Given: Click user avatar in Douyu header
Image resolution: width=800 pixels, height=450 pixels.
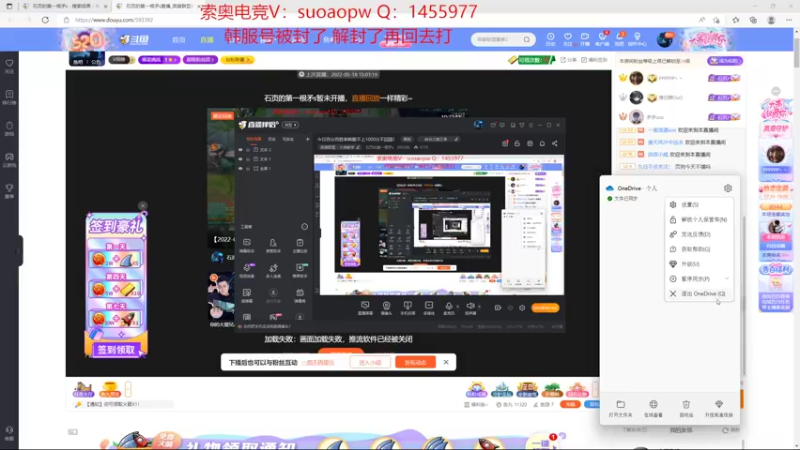Looking at the screenshot, I should (664, 39).
